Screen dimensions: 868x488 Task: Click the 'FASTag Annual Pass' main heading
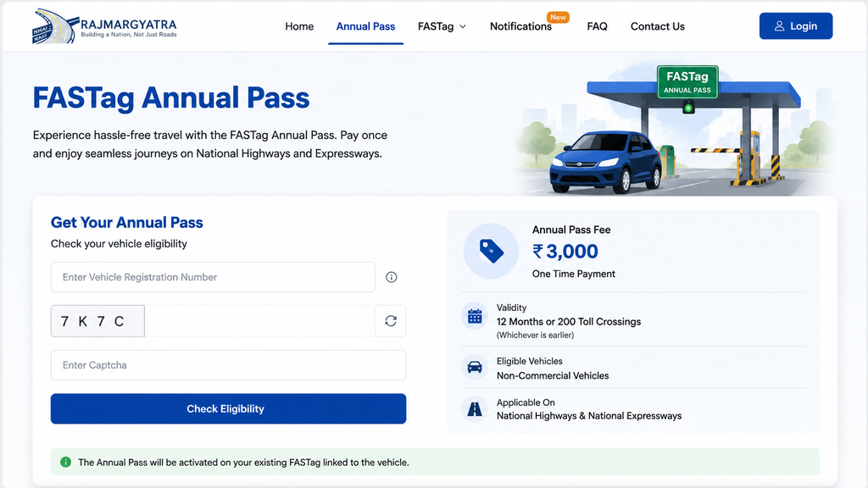coord(171,98)
